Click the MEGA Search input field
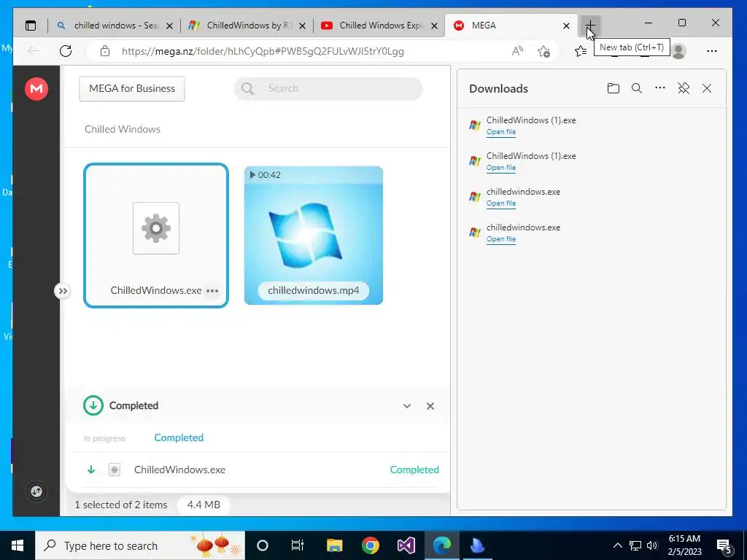The width and height of the screenshot is (747, 560). click(x=328, y=88)
